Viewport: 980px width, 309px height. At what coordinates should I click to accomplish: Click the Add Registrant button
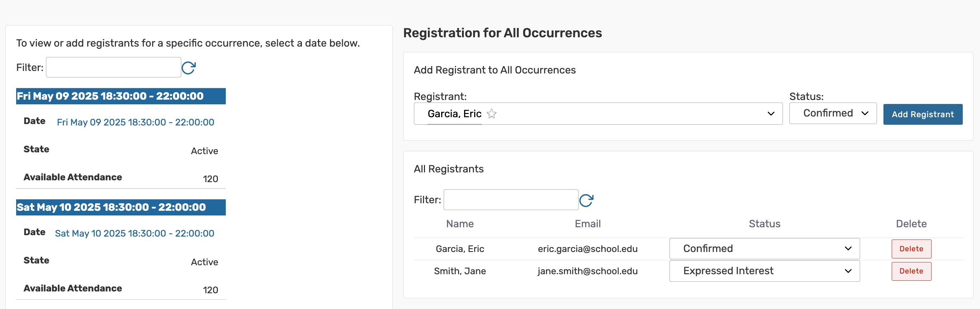tap(922, 114)
